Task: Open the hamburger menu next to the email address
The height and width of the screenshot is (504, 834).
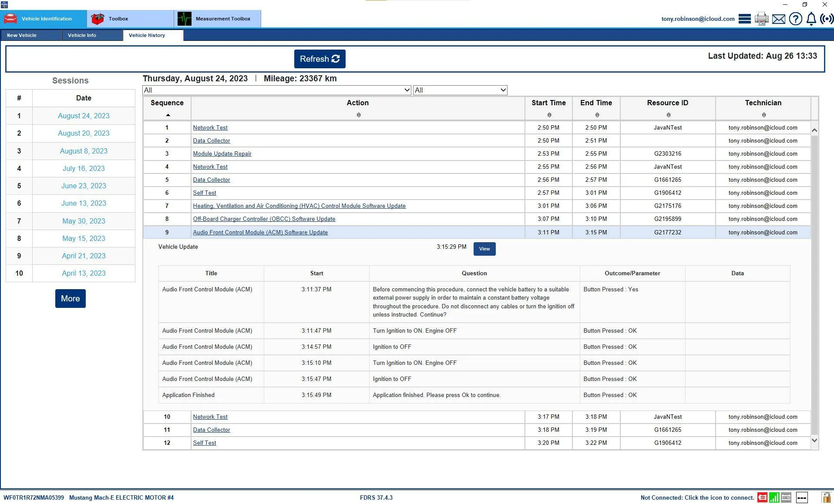Action: [x=744, y=19]
